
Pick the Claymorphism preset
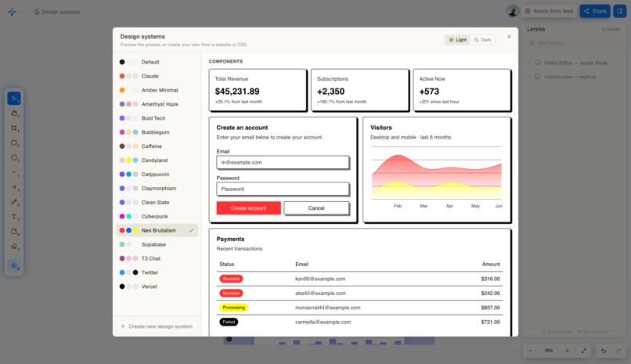tap(157, 188)
